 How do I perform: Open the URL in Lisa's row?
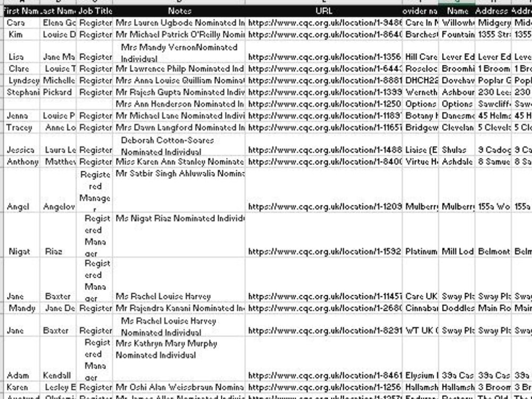click(323, 52)
